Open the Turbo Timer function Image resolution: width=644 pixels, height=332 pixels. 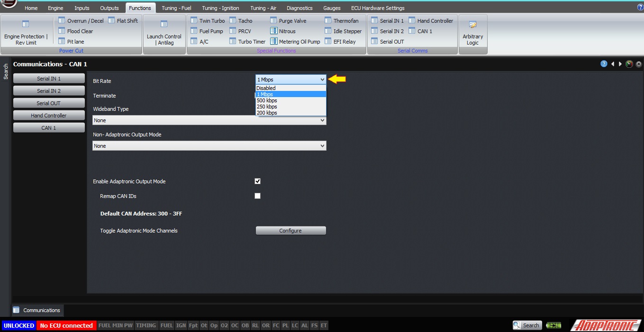tap(247, 42)
